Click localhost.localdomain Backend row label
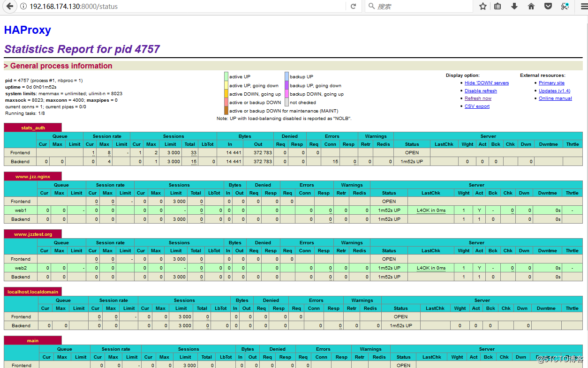 pyautogui.click(x=21, y=325)
